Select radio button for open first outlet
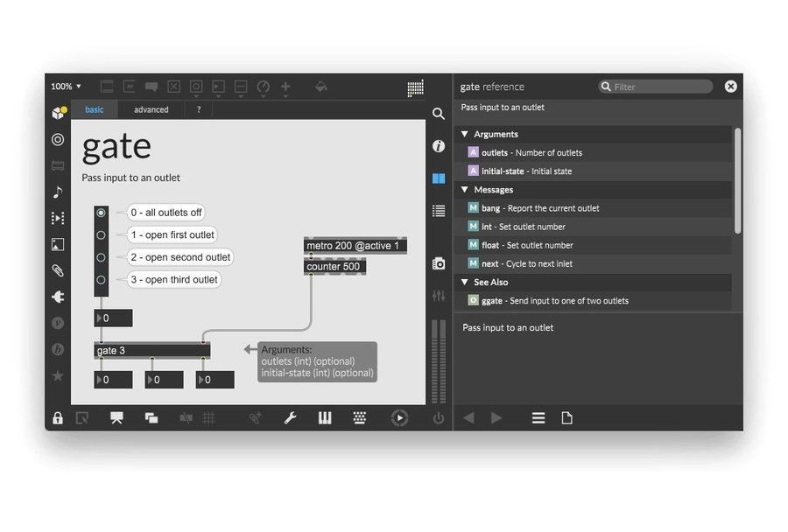Image resolution: width=788 pixels, height=532 pixels. pos(102,235)
